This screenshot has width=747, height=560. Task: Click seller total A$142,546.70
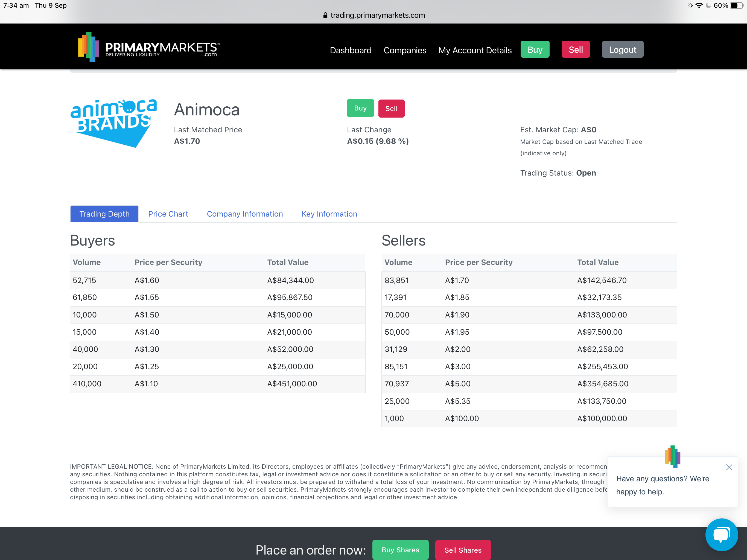pyautogui.click(x=602, y=280)
